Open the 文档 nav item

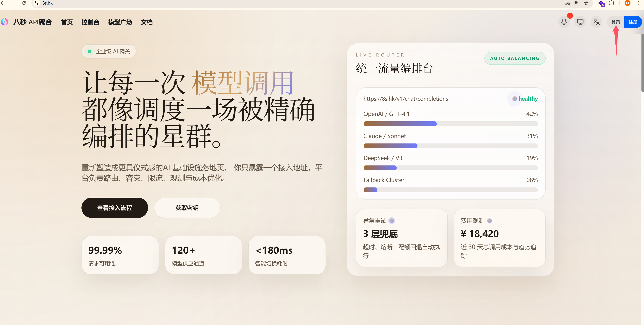[147, 22]
